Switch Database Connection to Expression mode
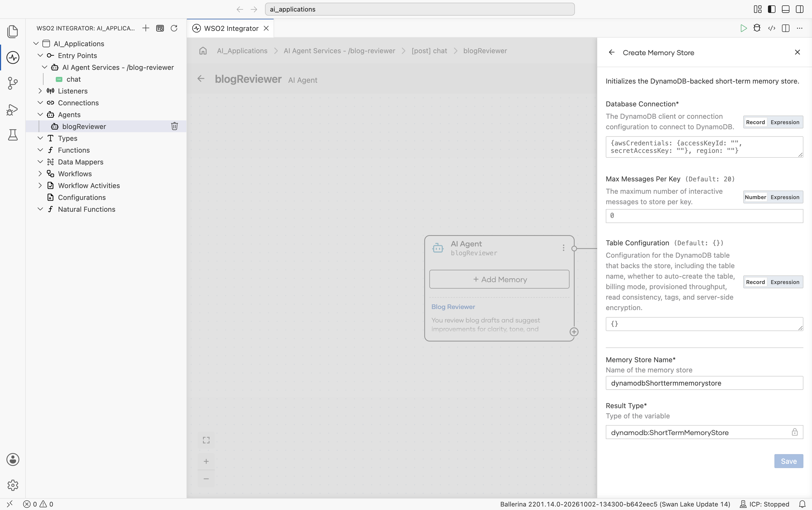The image size is (812, 510). pos(785,122)
